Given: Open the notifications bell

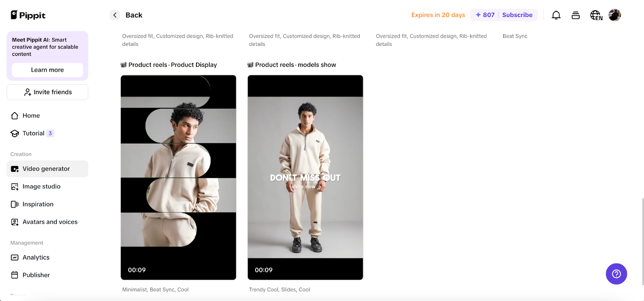Looking at the screenshot, I should pos(556,15).
